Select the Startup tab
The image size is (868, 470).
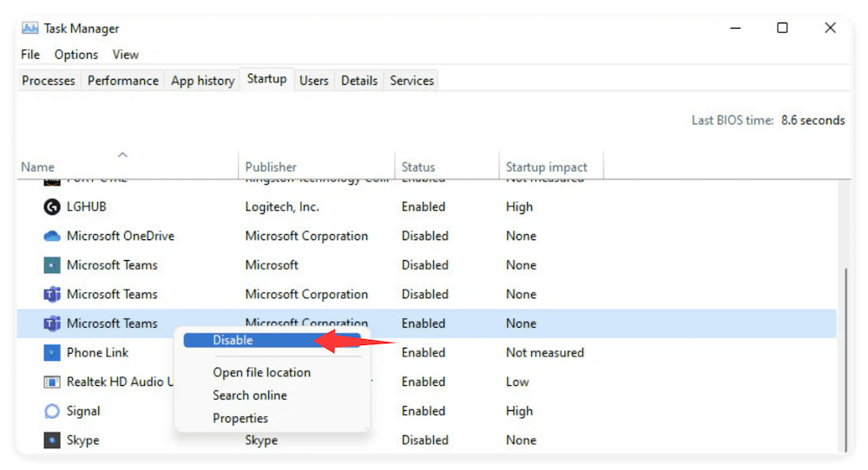[266, 79]
